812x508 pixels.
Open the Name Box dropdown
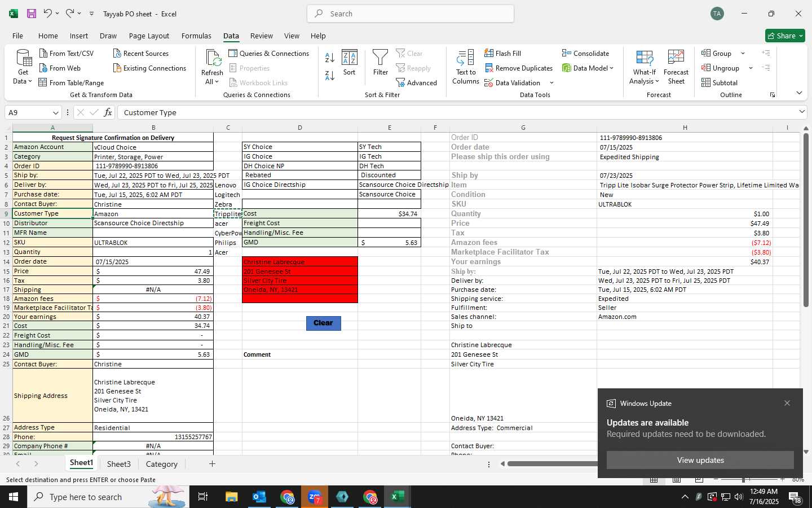pos(55,112)
